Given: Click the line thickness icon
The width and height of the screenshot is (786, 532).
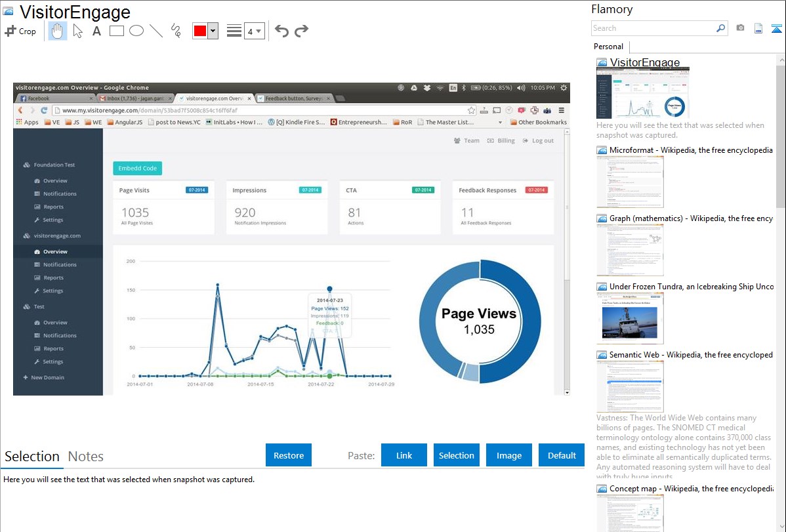Looking at the screenshot, I should click(x=234, y=31).
